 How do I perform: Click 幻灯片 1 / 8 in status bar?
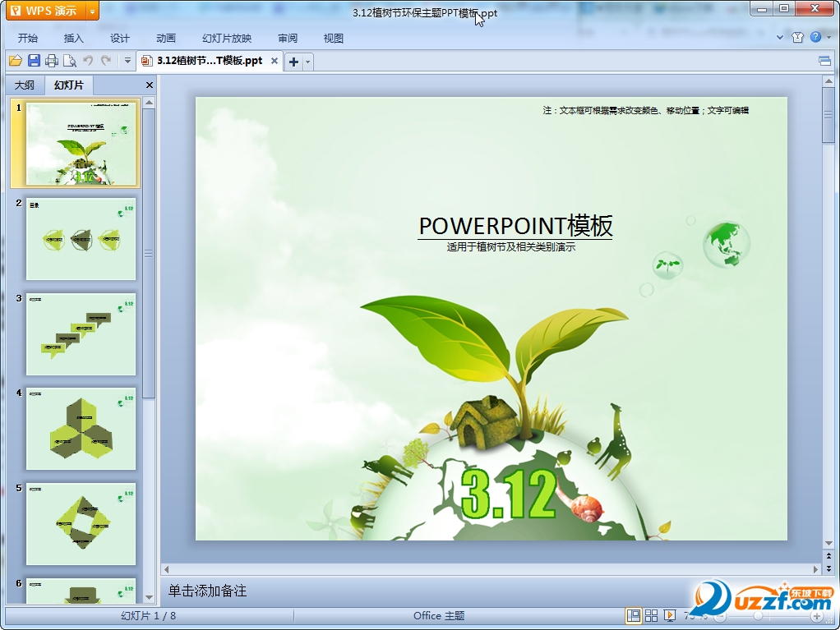(149, 615)
